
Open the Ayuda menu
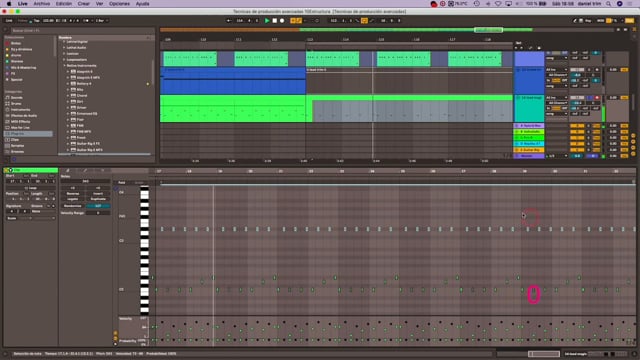pos(142,4)
